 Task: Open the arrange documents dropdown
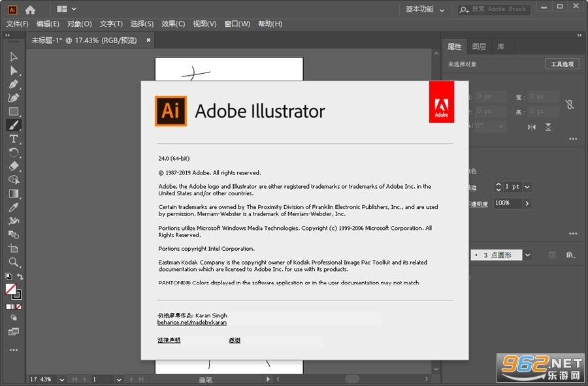point(67,8)
